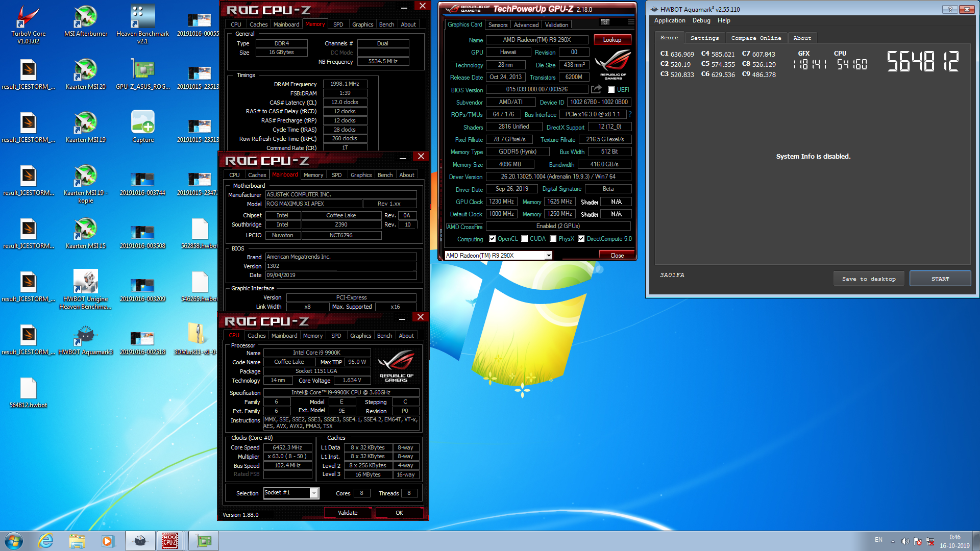Click the OK button in CPU-Z
The image size is (980, 551).
399,513
